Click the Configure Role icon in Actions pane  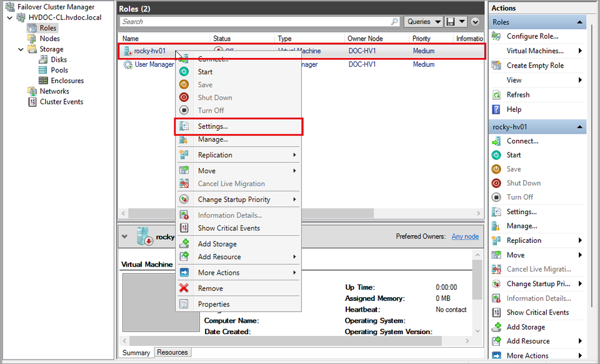click(496, 36)
